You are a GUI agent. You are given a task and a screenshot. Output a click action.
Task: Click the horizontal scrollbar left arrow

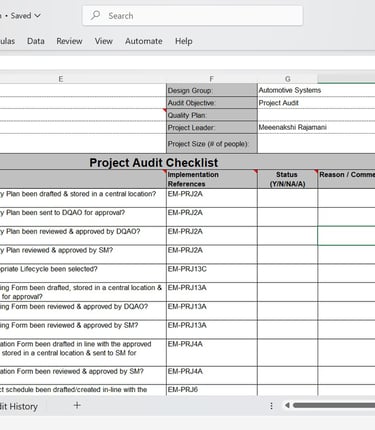click(x=287, y=405)
